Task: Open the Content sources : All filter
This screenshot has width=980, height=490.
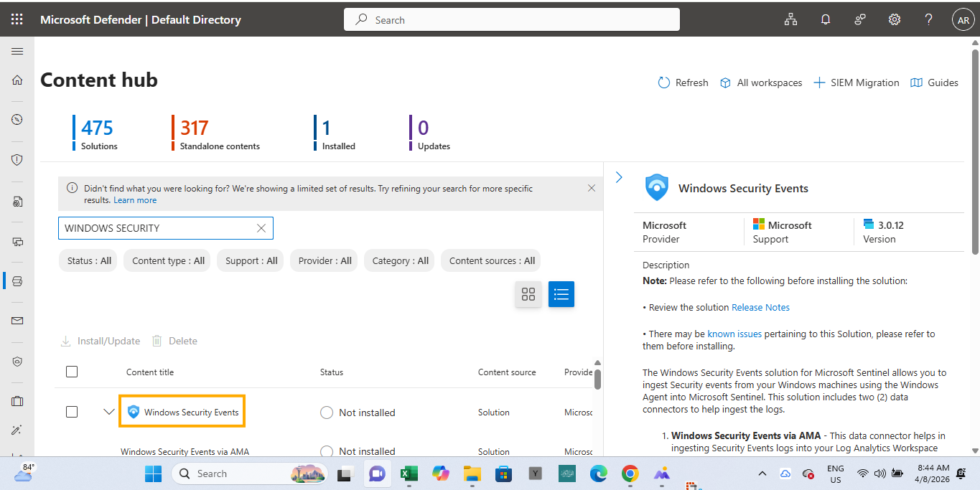Action: (x=492, y=260)
